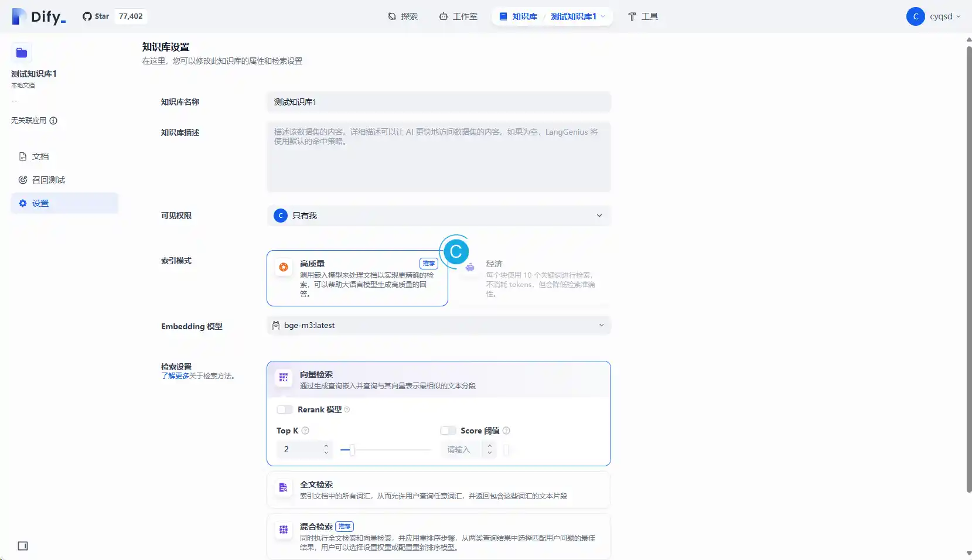
Task: Open the GitHub Star link
Action: click(96, 16)
